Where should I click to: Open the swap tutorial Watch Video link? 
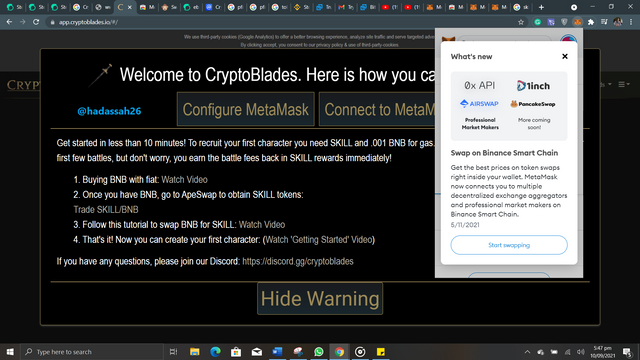(x=262, y=224)
